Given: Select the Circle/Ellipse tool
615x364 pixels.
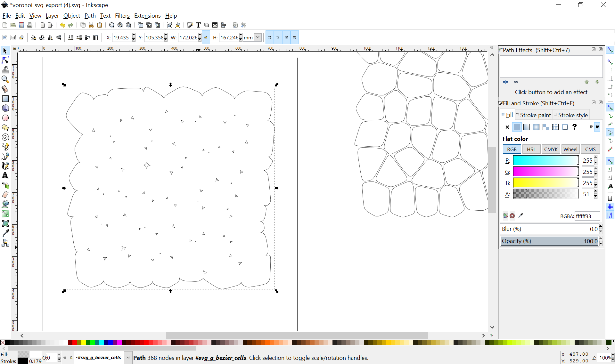Looking at the screenshot, I should click(x=5, y=118).
